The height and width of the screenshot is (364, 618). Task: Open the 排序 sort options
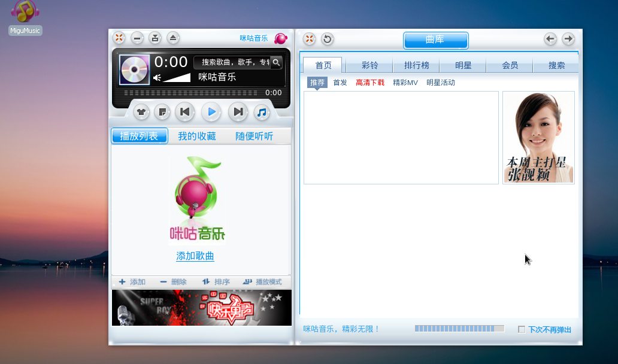(216, 281)
